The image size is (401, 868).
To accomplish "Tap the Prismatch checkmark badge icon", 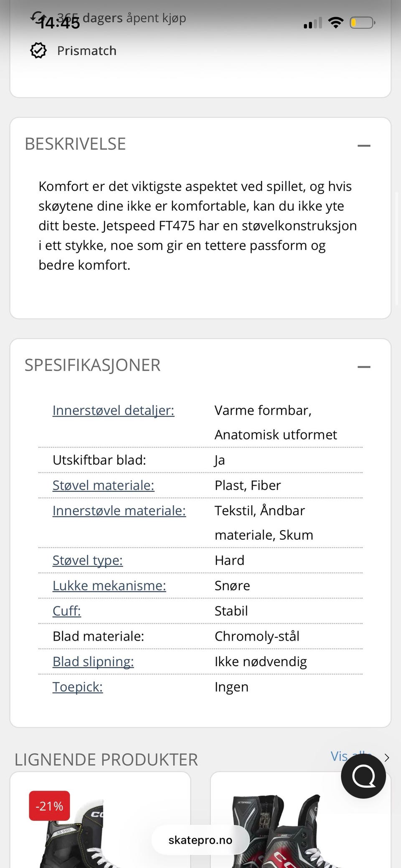I will point(38,51).
